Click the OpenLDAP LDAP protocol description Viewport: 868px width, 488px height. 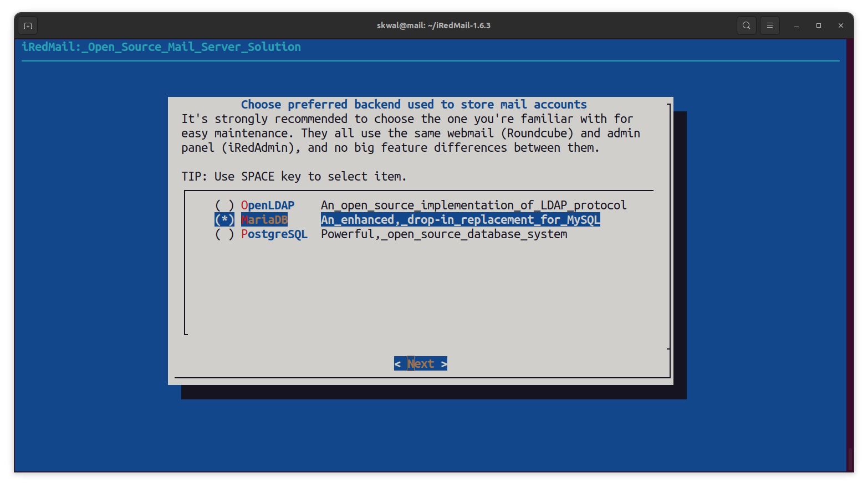tap(473, 206)
